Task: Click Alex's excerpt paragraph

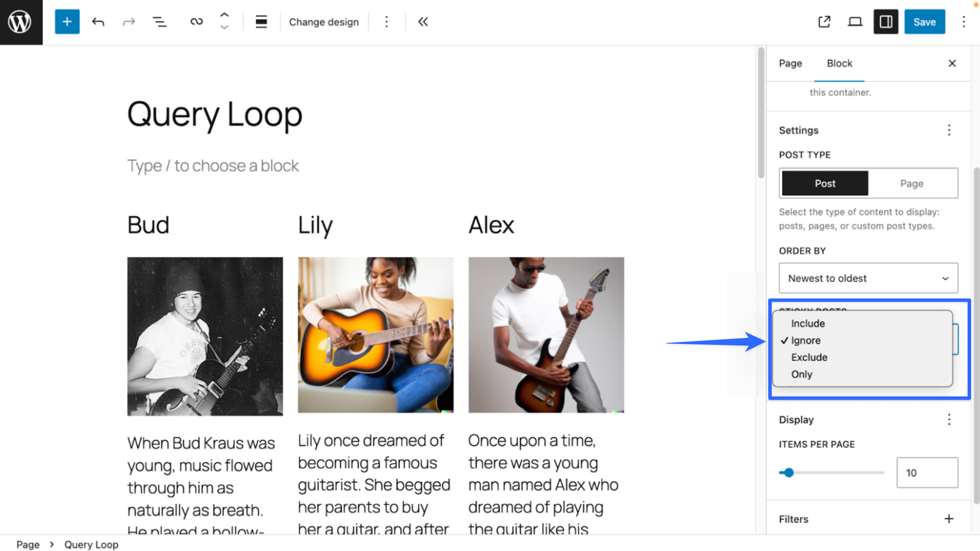Action: 544,484
